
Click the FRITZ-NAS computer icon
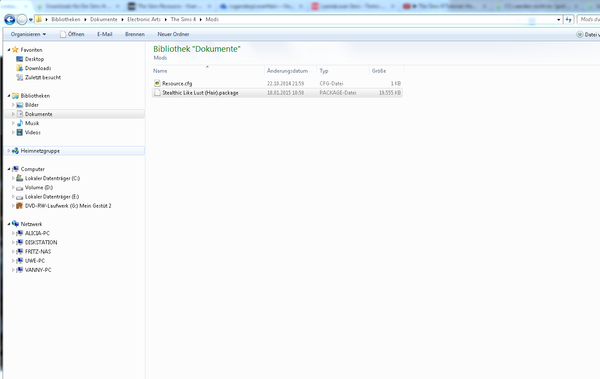point(20,251)
